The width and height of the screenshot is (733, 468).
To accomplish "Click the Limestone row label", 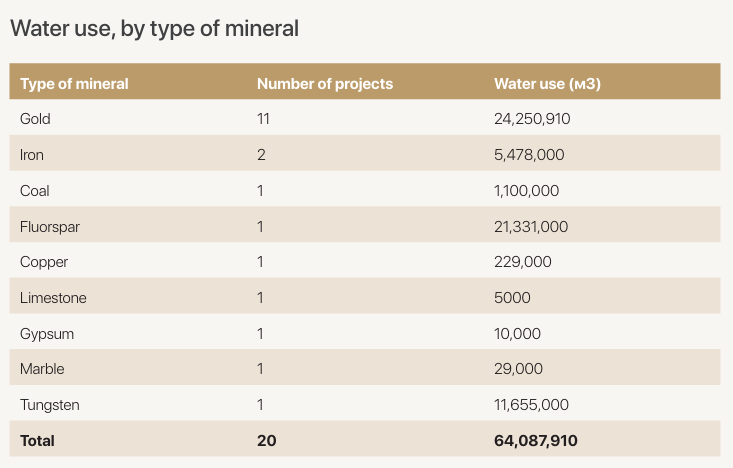I will tap(53, 298).
